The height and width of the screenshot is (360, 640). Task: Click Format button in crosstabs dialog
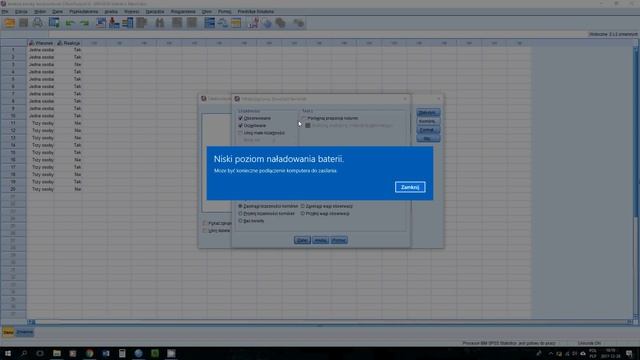(x=427, y=130)
